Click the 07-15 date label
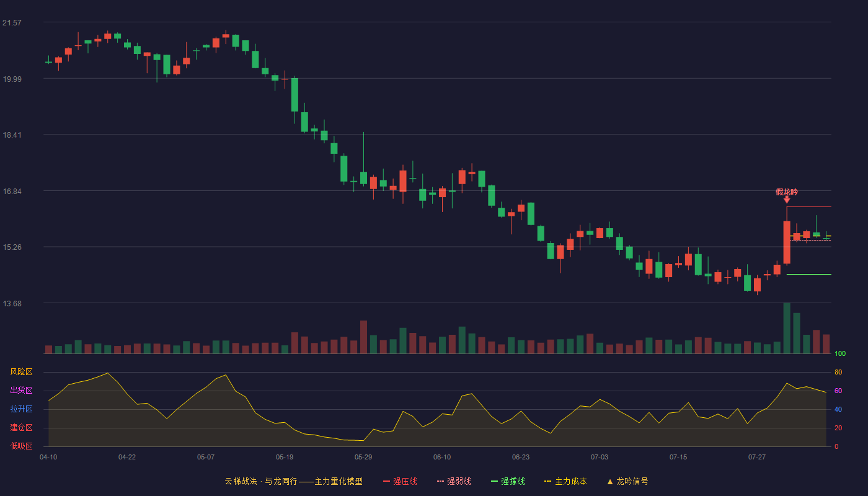The height and width of the screenshot is (496, 868). [x=678, y=457]
